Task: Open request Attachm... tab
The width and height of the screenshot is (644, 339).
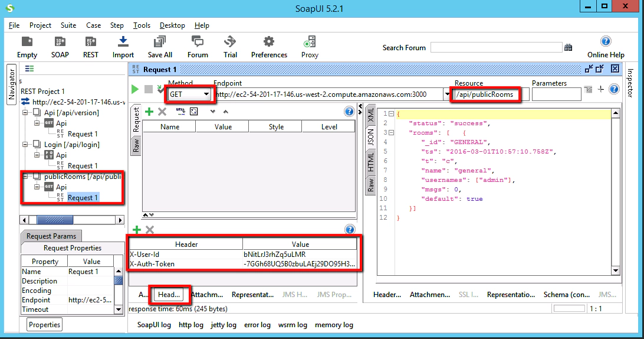Action: 207,295
